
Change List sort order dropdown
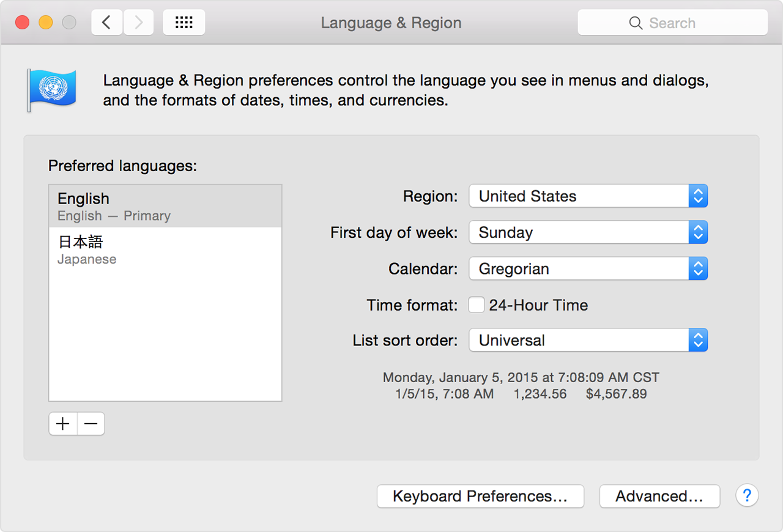tap(588, 341)
